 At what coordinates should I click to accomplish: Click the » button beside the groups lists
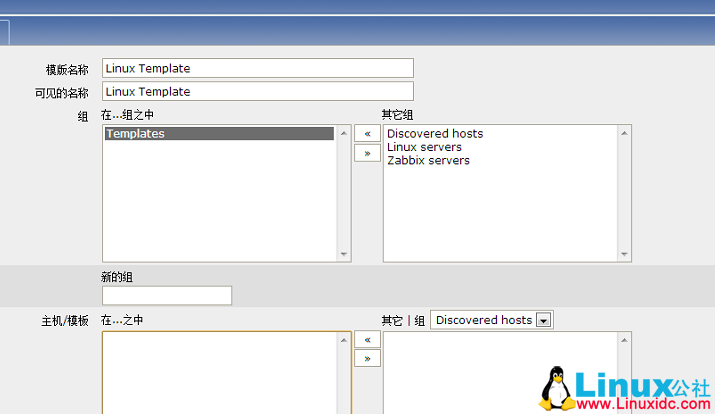click(x=367, y=153)
